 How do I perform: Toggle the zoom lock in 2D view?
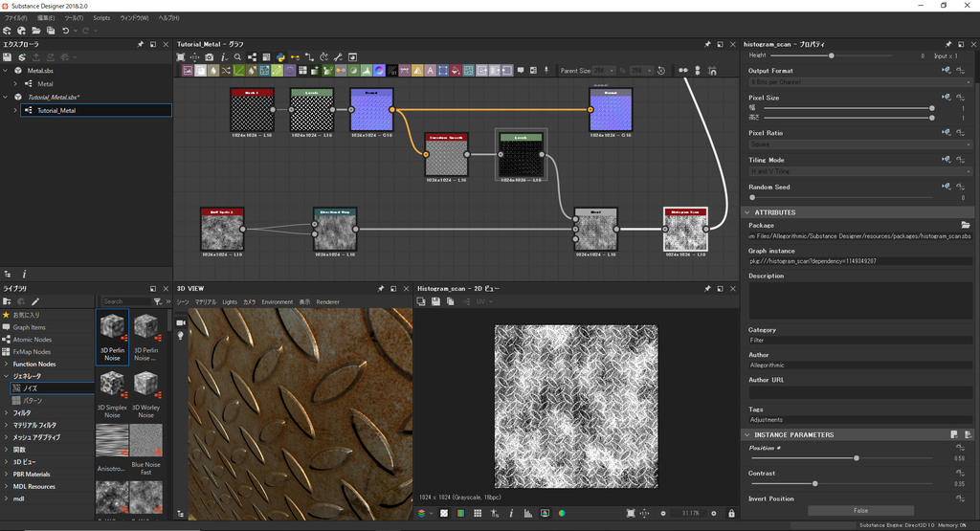point(731,514)
